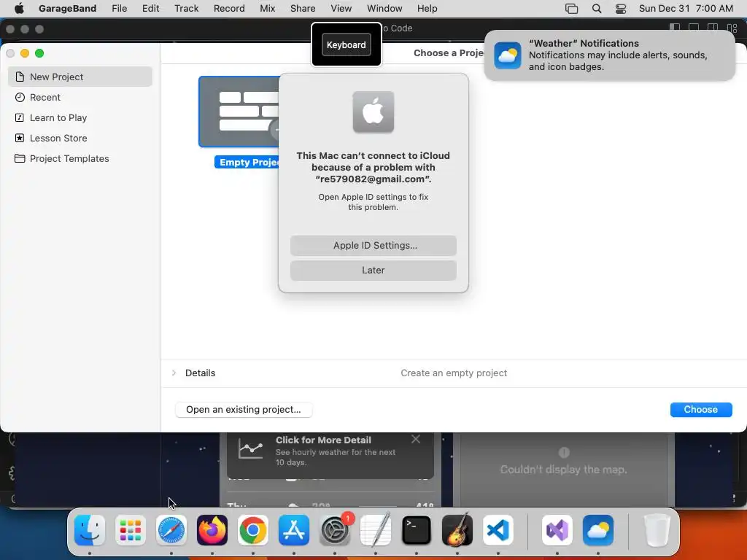Click the Click for More Detail weather card

[x=330, y=455]
